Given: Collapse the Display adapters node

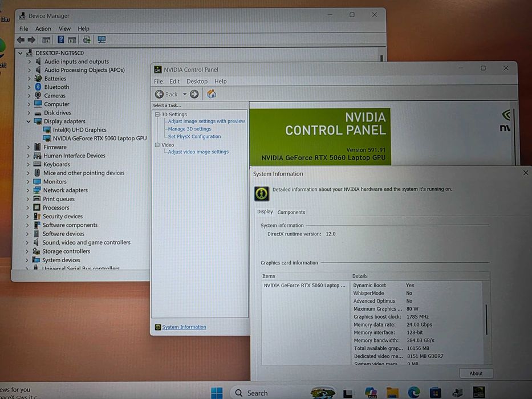Looking at the screenshot, I should pyautogui.click(x=29, y=121).
